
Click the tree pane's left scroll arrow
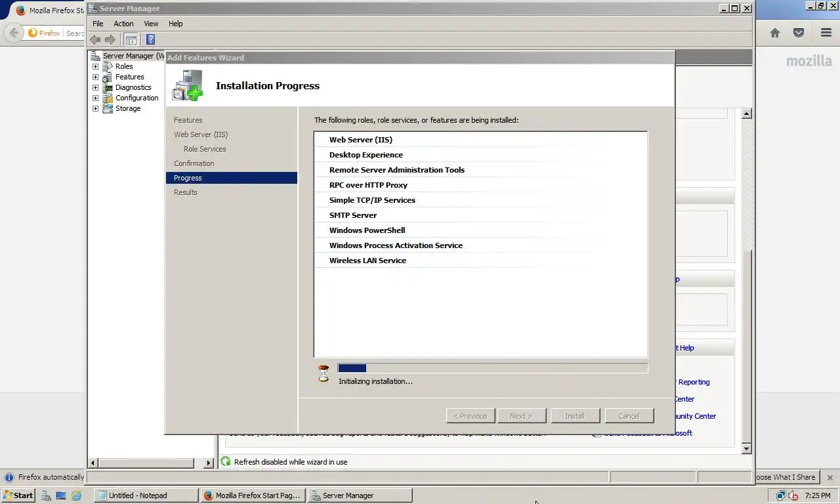pos(93,463)
